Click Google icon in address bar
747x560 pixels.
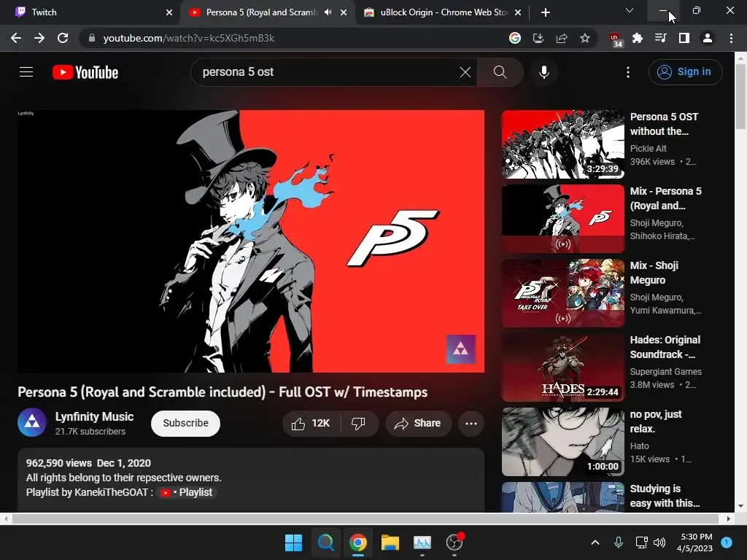click(x=515, y=38)
